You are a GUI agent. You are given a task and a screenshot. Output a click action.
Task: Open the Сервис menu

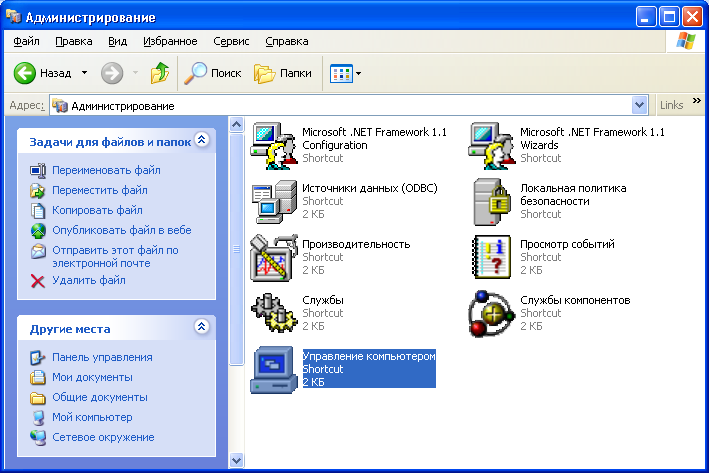(231, 41)
